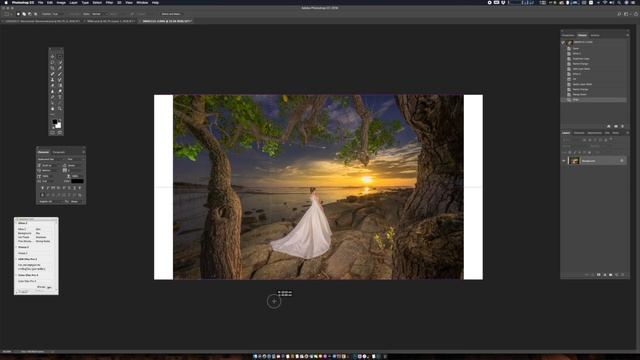640x360 pixels.
Task: Open the font family dropdown in Character panel
Action: point(51,159)
